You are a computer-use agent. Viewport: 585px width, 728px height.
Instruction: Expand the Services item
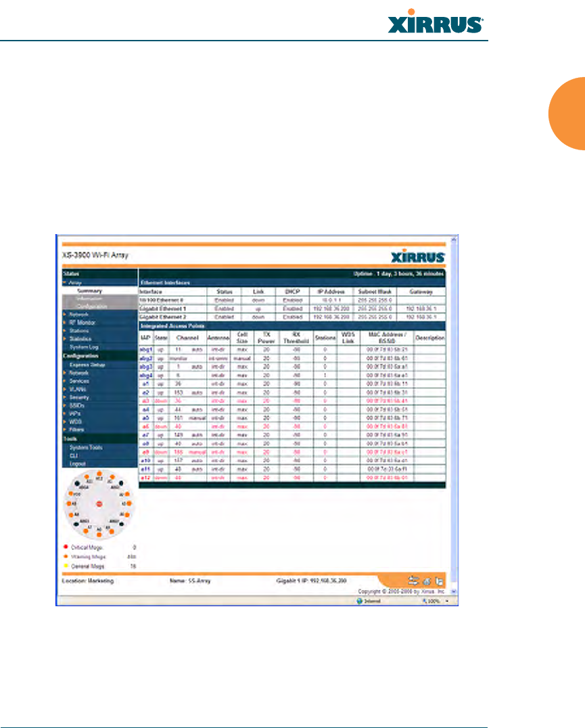tap(65, 381)
